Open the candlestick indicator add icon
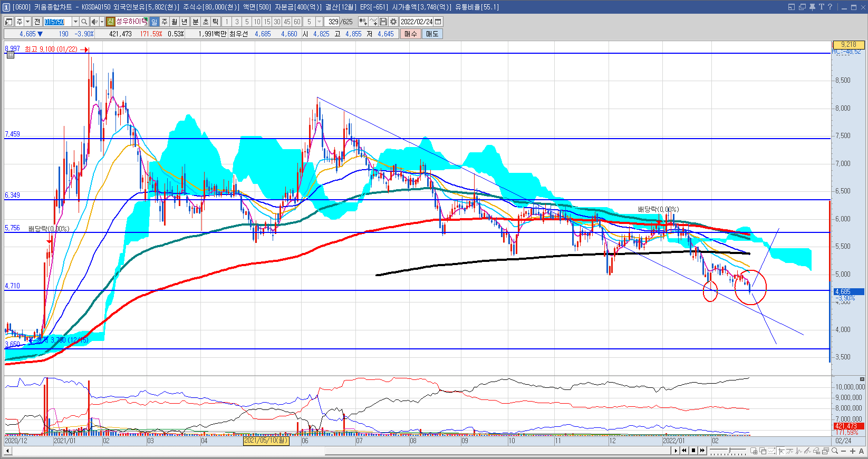Viewport: 868px width, 459px height. pyautogui.click(x=363, y=22)
